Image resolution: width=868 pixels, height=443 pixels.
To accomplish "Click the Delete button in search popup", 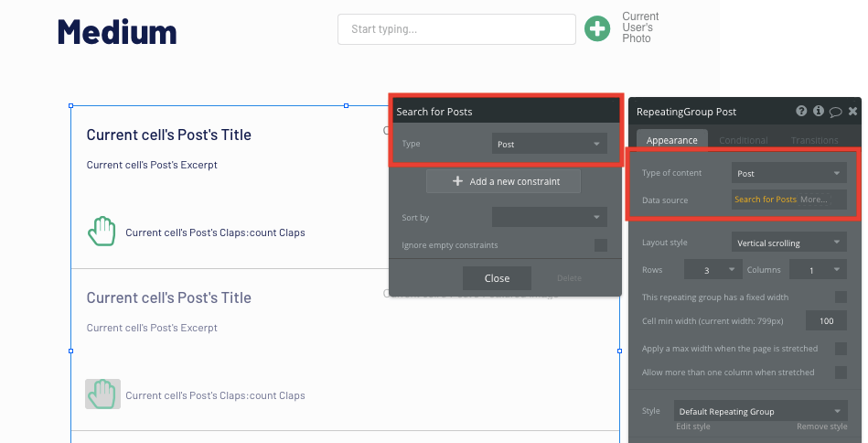I will 569,278.
